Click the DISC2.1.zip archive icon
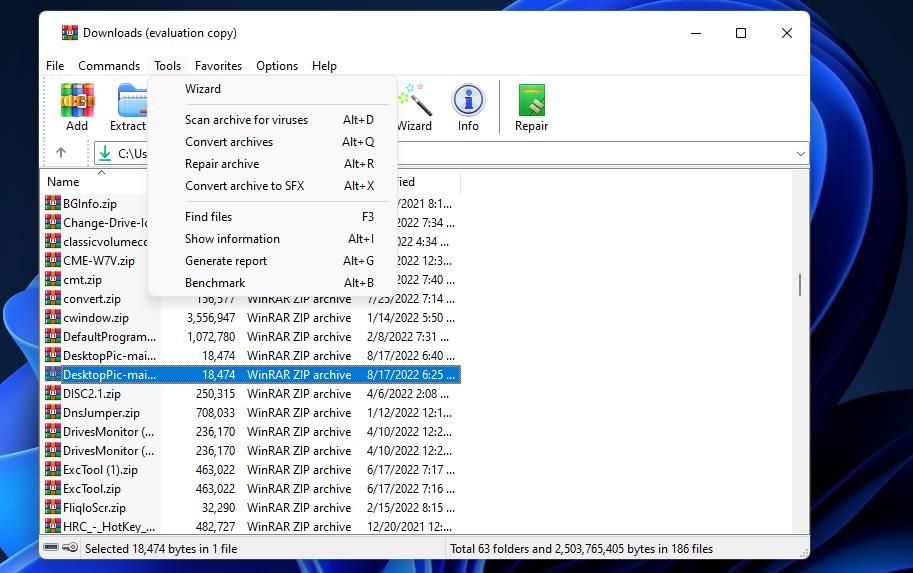 [x=53, y=392]
